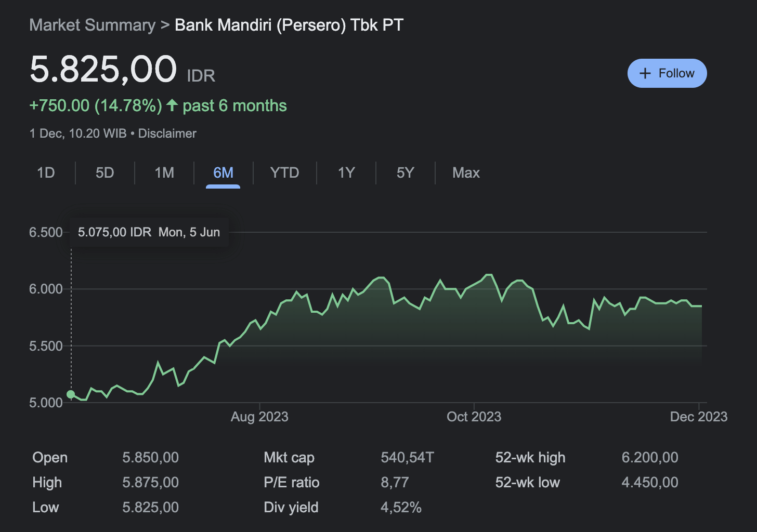Open the Market Summary breadcrumb link
The height and width of the screenshot is (532, 757).
point(92,25)
